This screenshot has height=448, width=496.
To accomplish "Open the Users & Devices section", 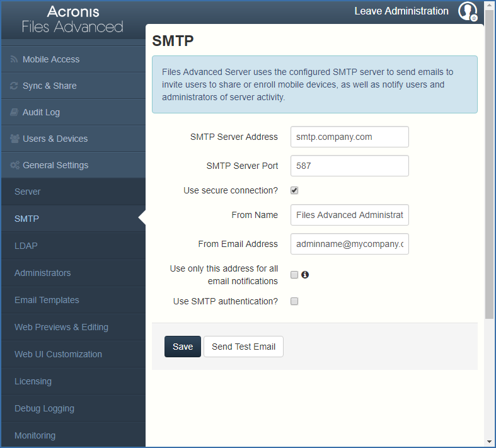I will click(x=73, y=139).
